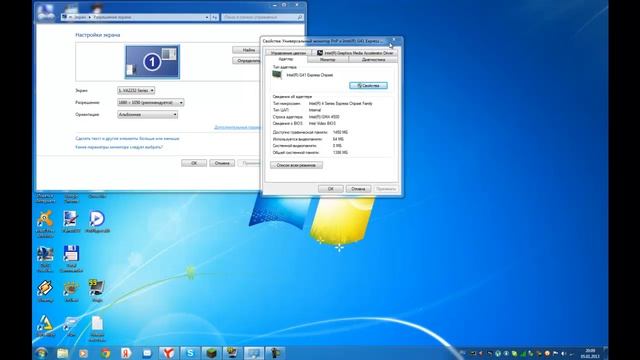640x360 pixels.
Task: Click the 'Intel(R) G41 Express Chipset' adapter name
Action: pyautogui.click(x=310, y=75)
